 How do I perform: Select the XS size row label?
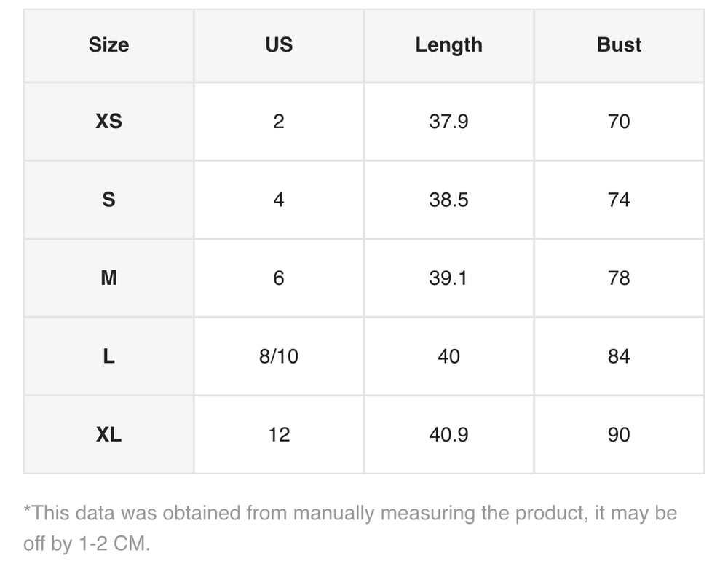(x=108, y=121)
